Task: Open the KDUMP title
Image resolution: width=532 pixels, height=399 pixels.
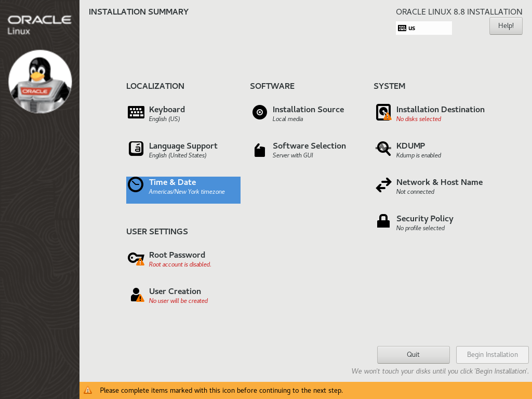Action: click(410, 145)
